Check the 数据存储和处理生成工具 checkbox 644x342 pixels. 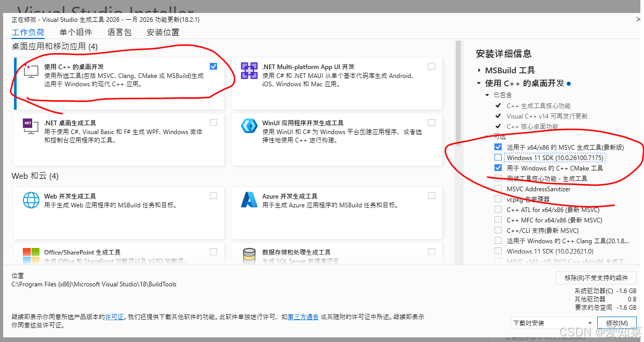point(432,252)
